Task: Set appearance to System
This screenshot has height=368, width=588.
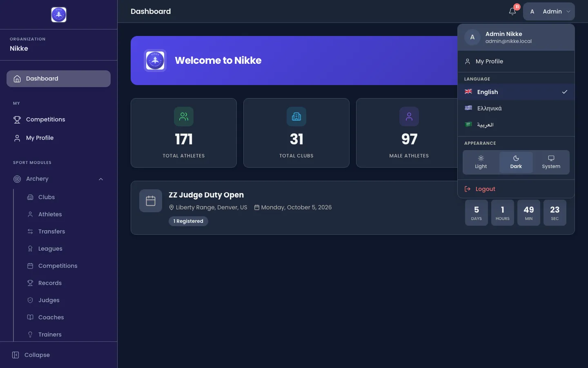Action: pos(551,162)
